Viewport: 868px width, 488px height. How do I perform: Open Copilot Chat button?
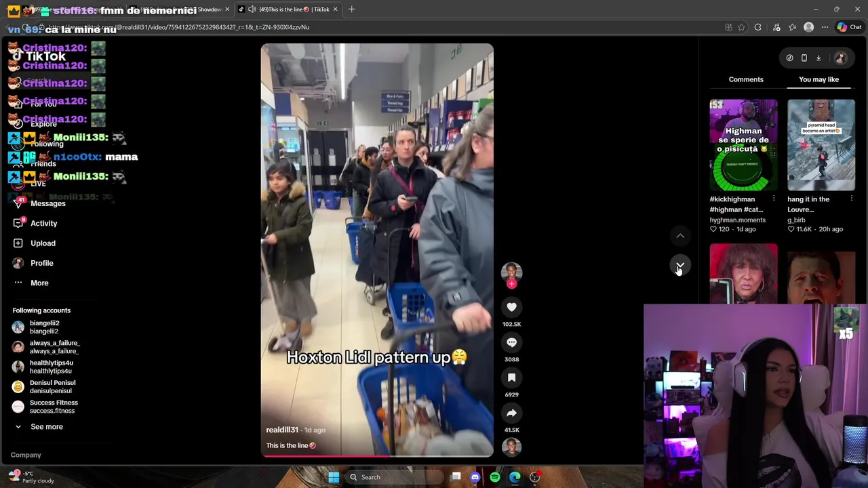[848, 27]
